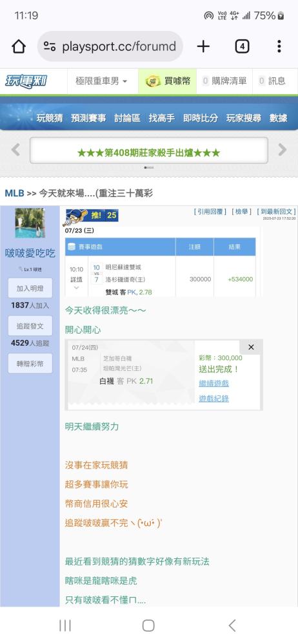Show previous banner with left arrow
This screenshot has height=644, width=298.
pyautogui.click(x=15, y=150)
